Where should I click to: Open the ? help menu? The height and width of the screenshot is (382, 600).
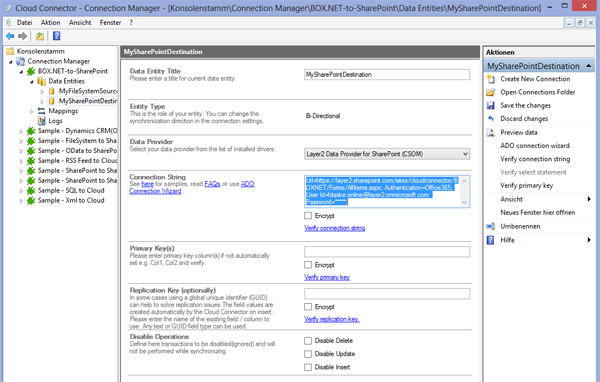click(x=131, y=23)
